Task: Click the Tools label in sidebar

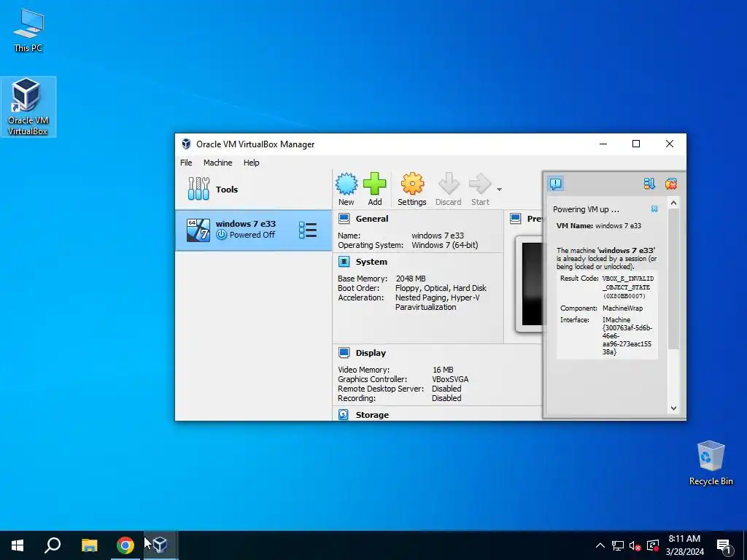Action: coord(227,189)
